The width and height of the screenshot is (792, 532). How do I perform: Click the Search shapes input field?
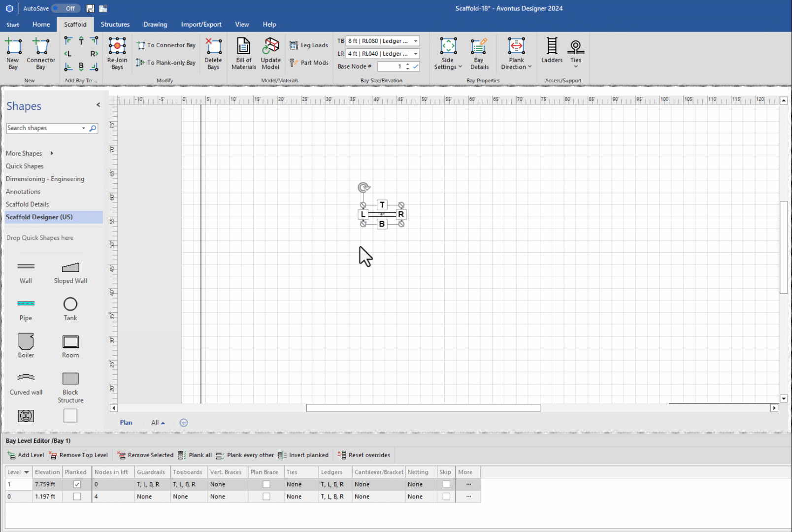(43, 128)
